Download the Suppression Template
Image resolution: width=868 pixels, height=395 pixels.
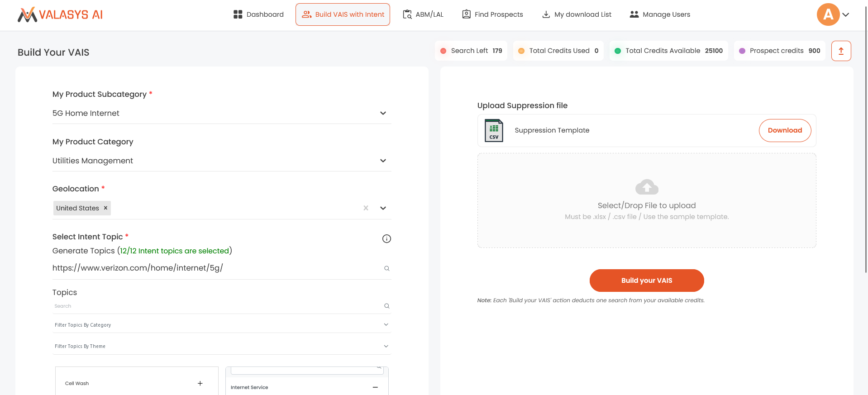785,130
